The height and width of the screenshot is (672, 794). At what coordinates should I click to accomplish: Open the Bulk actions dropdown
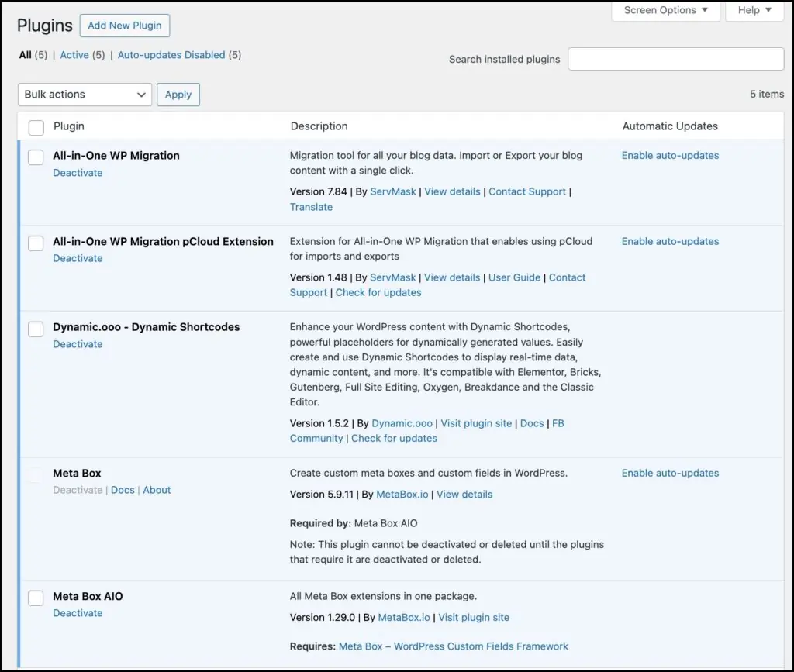point(85,95)
